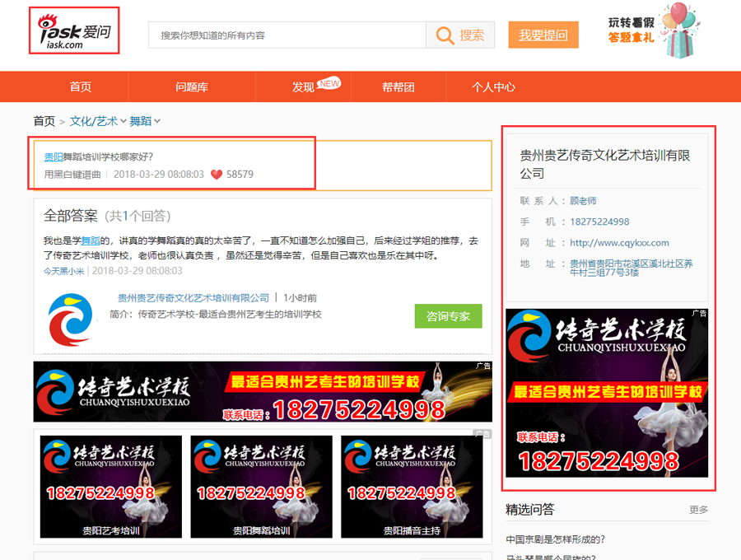Click the 全部答案 heading
Screen dimensions: 741x560
tap(71, 216)
